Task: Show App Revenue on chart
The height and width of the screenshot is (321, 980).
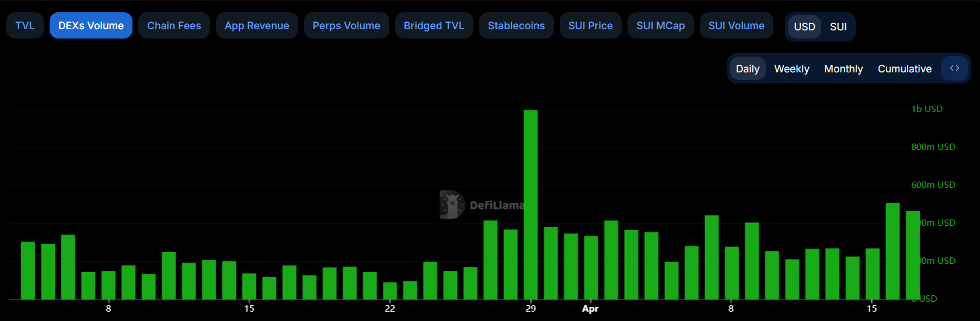Action: coord(257,26)
